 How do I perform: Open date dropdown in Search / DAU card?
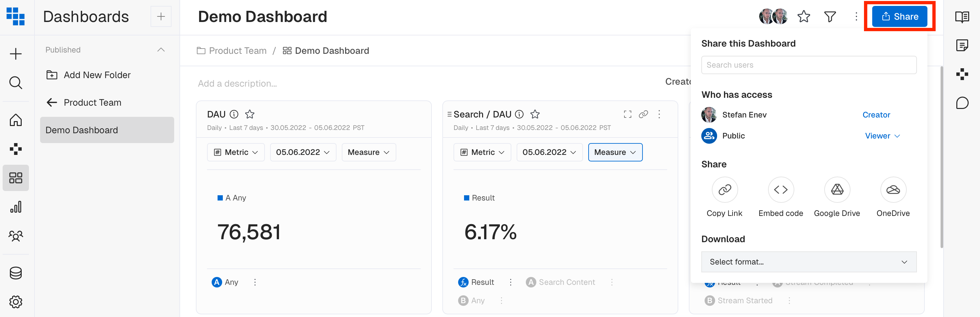coord(549,152)
